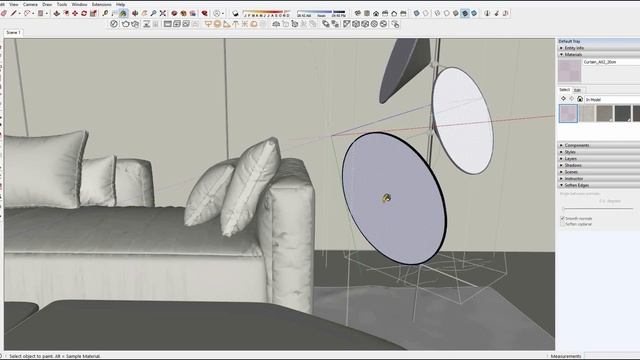
Task: Select the Tape Measure tool
Action: (105, 13)
